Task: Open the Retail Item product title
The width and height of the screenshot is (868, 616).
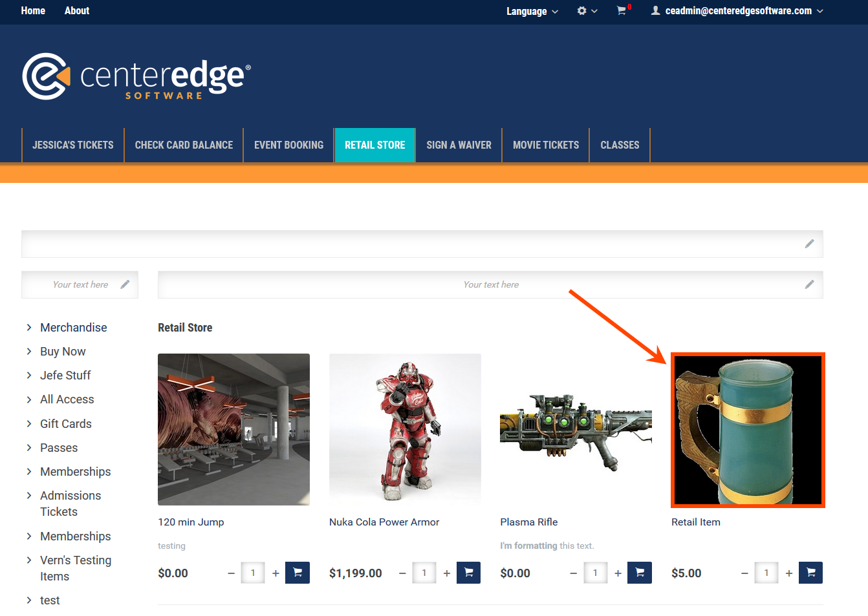Action: click(x=696, y=522)
